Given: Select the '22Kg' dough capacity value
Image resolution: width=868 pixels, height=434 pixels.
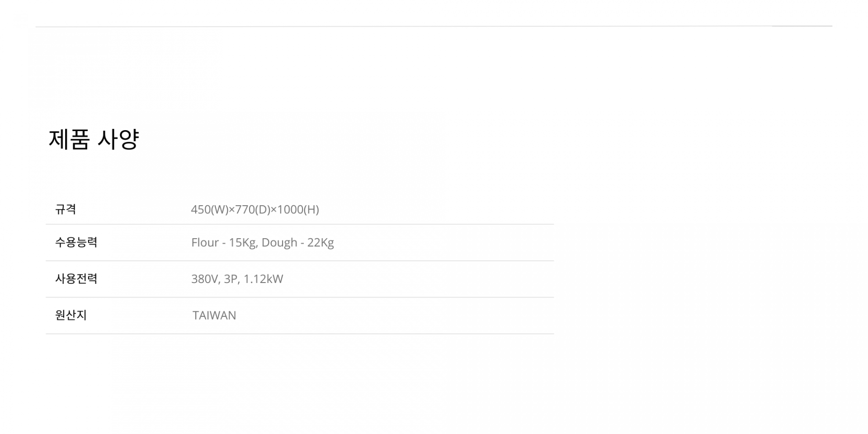Looking at the screenshot, I should click(x=321, y=243).
